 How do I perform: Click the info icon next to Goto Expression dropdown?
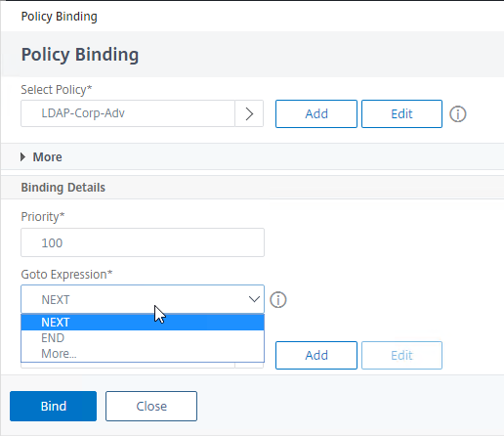pyautogui.click(x=278, y=299)
